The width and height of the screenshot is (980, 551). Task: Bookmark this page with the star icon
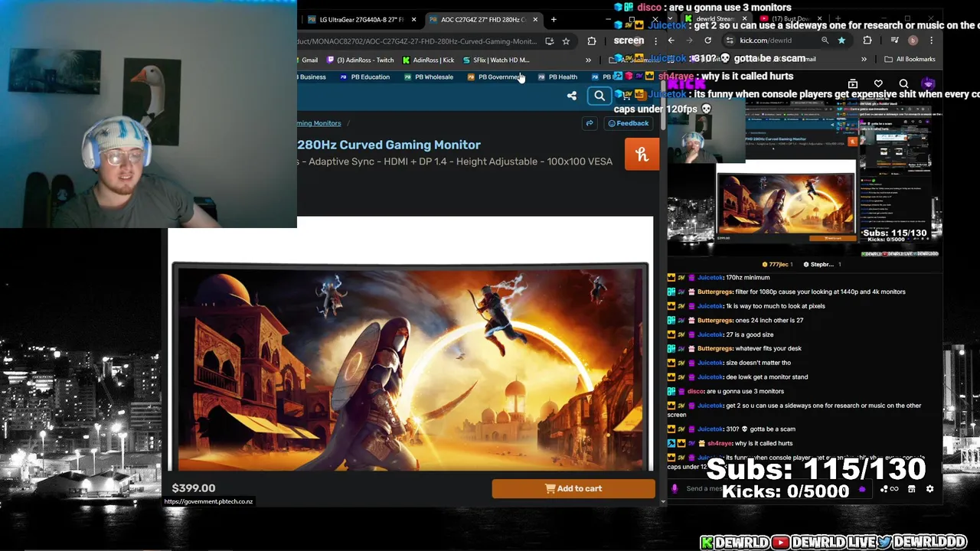tap(566, 41)
